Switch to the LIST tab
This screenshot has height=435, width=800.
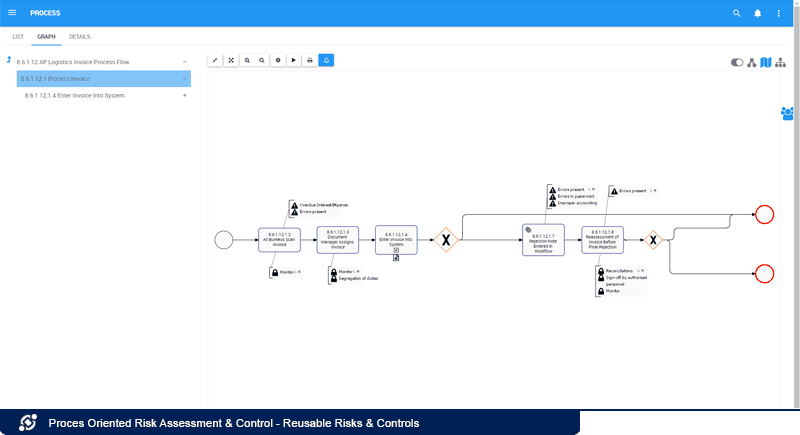click(18, 36)
